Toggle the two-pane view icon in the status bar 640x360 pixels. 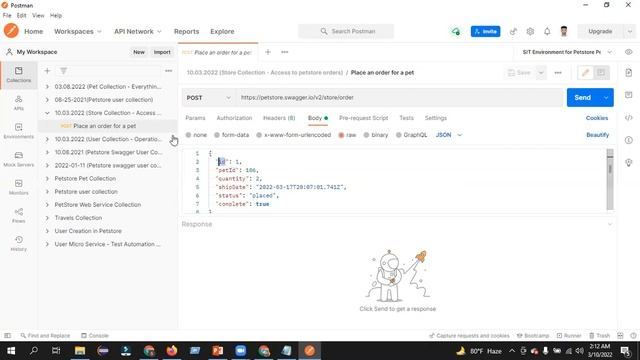620,336
